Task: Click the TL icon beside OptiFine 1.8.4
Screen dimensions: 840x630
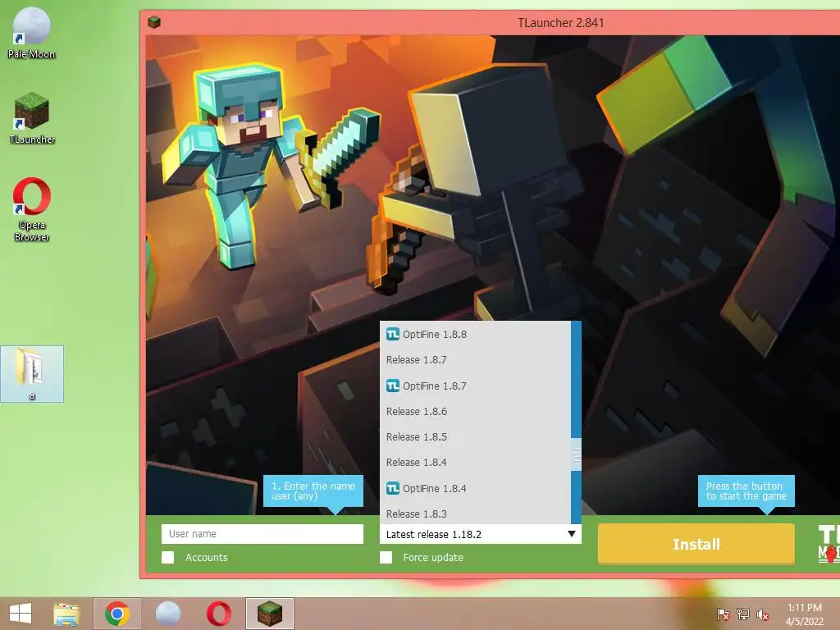Action: [x=393, y=489]
